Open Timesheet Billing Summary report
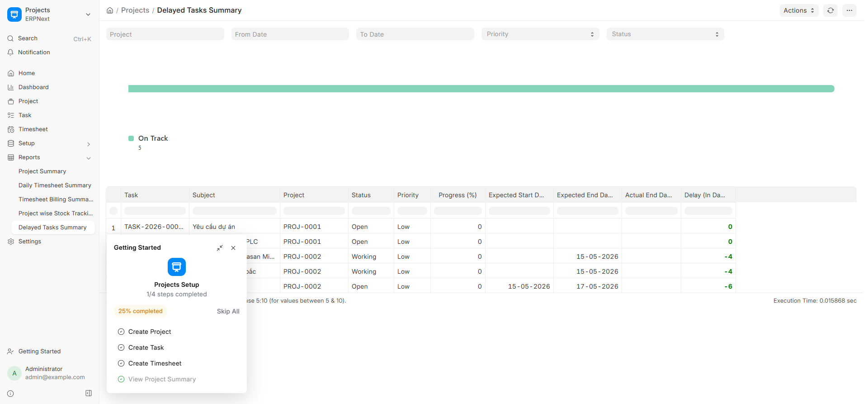868x404 pixels. [56, 200]
